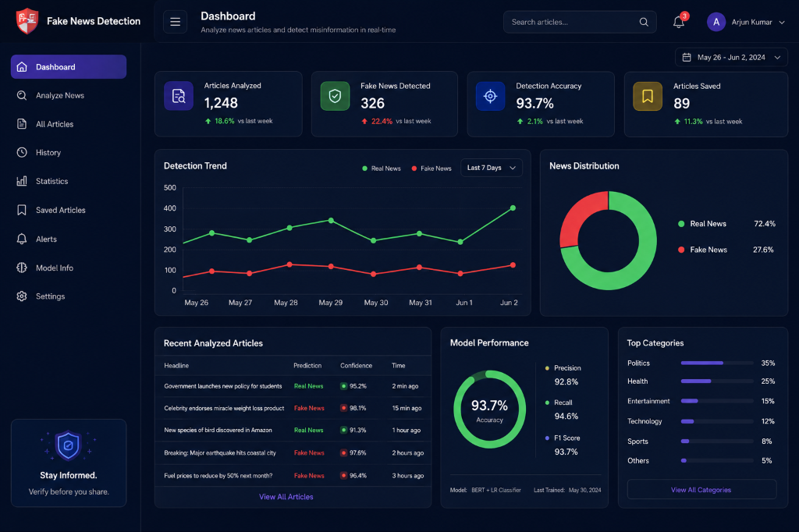This screenshot has width=799, height=532.
Task: Open 'New species of bird discovered in Amazon'
Action: tap(218, 430)
